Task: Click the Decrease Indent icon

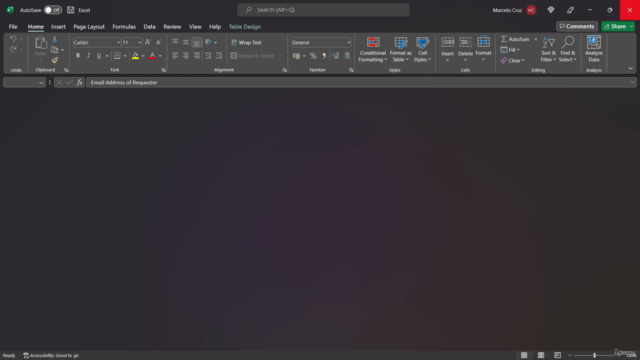Action: 208,56
